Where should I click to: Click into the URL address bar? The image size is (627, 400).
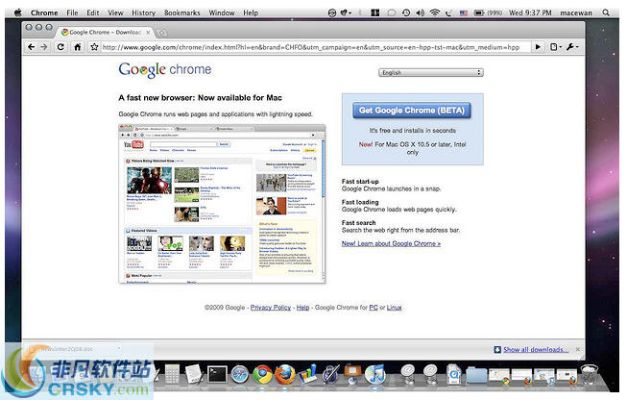click(310, 47)
